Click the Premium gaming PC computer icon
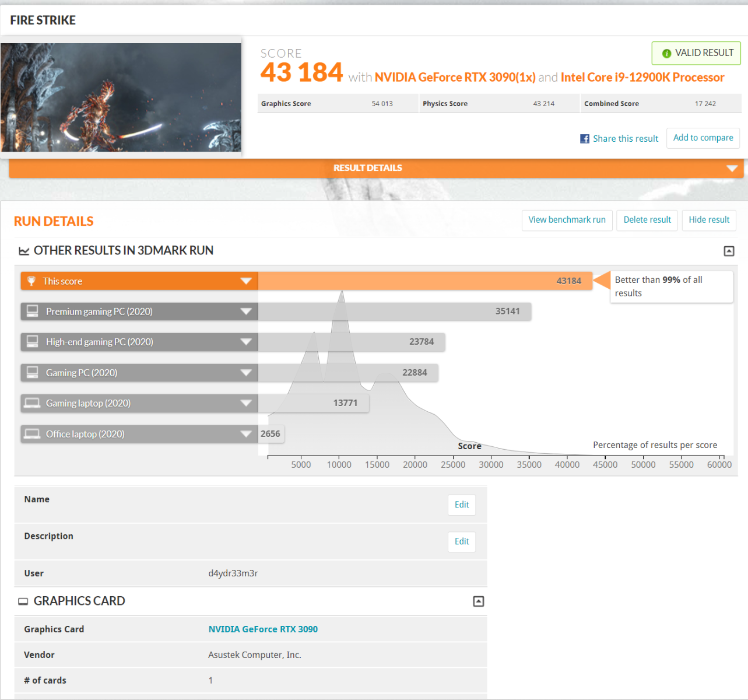This screenshot has width=748, height=700. pyautogui.click(x=33, y=311)
